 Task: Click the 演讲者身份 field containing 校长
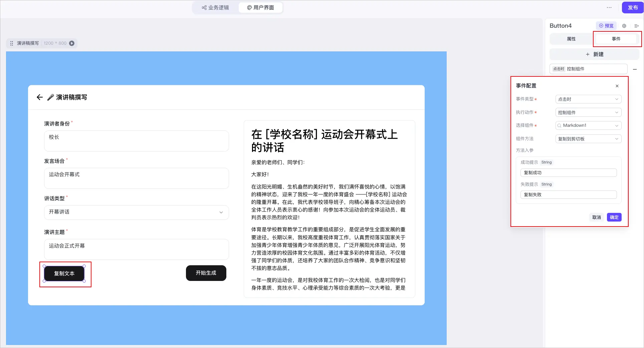(x=136, y=141)
